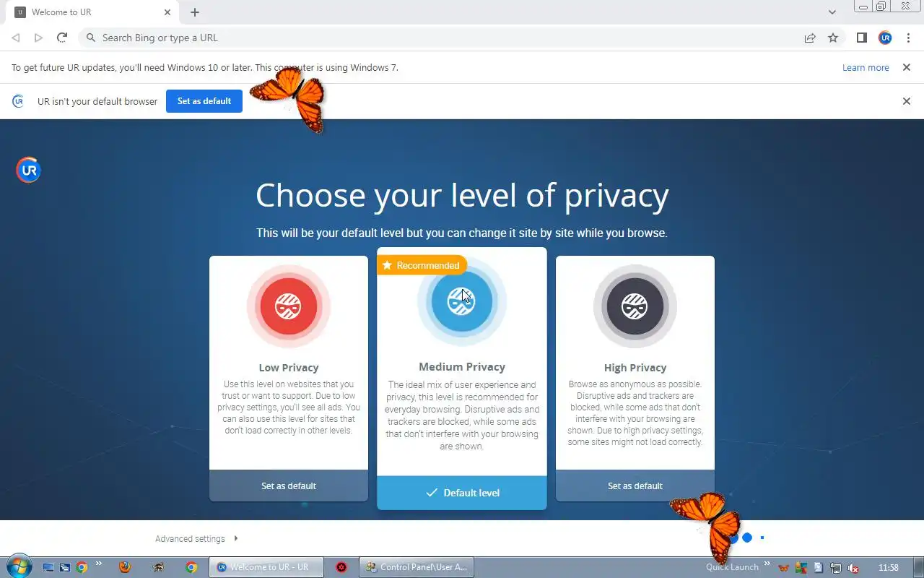Viewport: 924px width, 578px height.
Task: Open the browser three-dot menu
Action: (908, 38)
